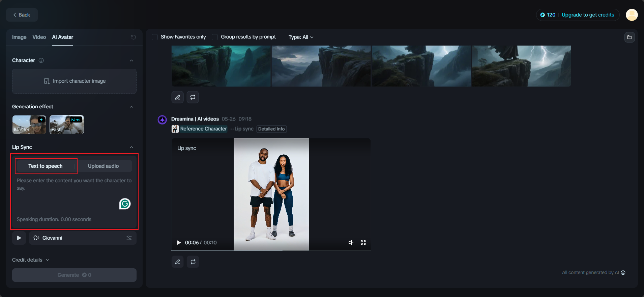Unmute the lip sync video
Image resolution: width=644 pixels, height=297 pixels.
point(351,243)
